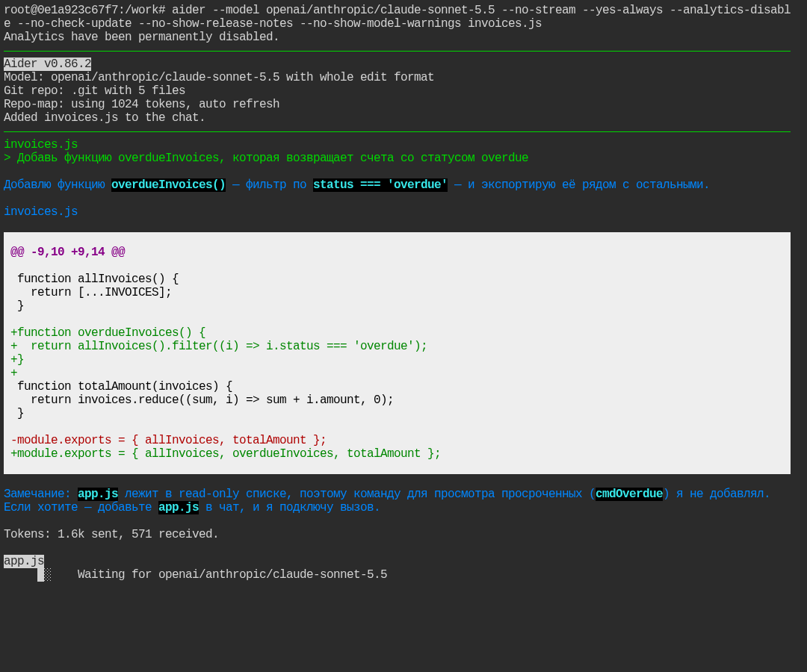Screen dimensions: 807x672
Task: Click the added '+module.exports' line with overdueInvoices
Action: tap(226, 453)
